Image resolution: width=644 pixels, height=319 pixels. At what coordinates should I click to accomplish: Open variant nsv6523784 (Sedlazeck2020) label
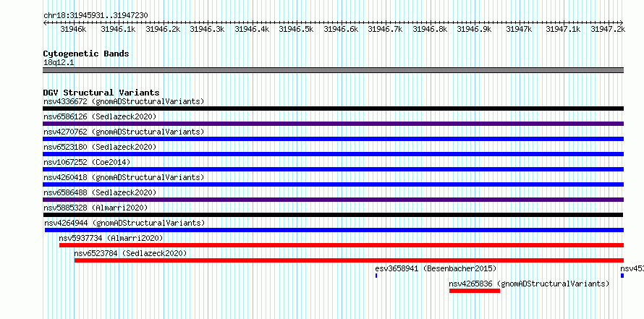click(x=130, y=253)
